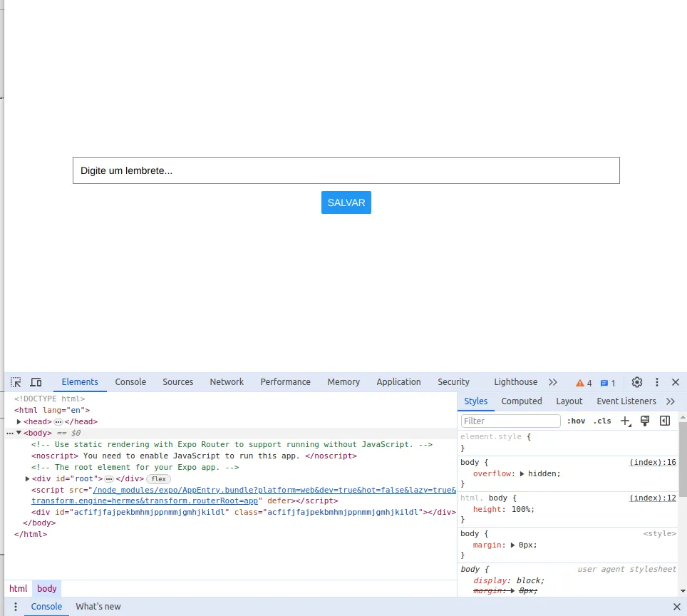687x616 pixels.
Task: Open the Network tab
Action: (x=227, y=382)
